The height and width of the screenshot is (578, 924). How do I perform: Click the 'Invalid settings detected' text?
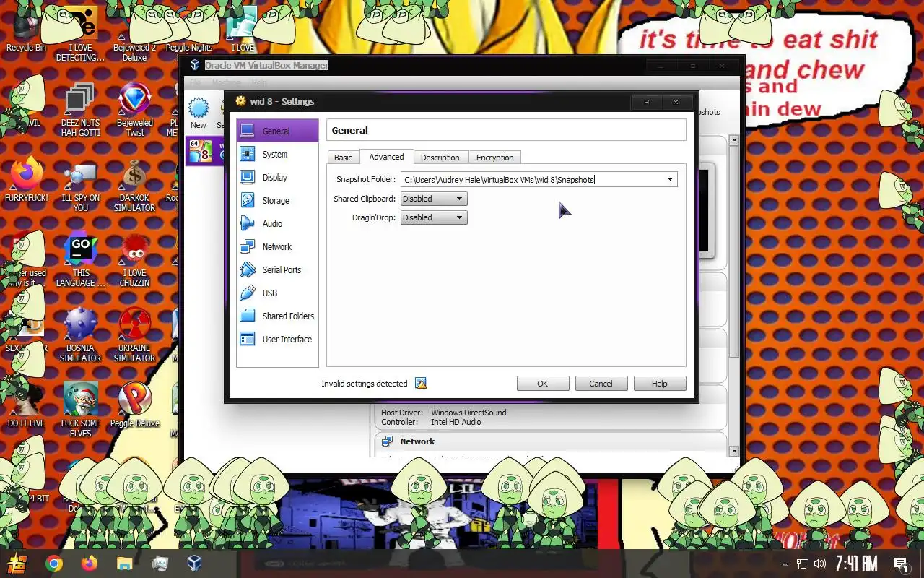point(365,384)
